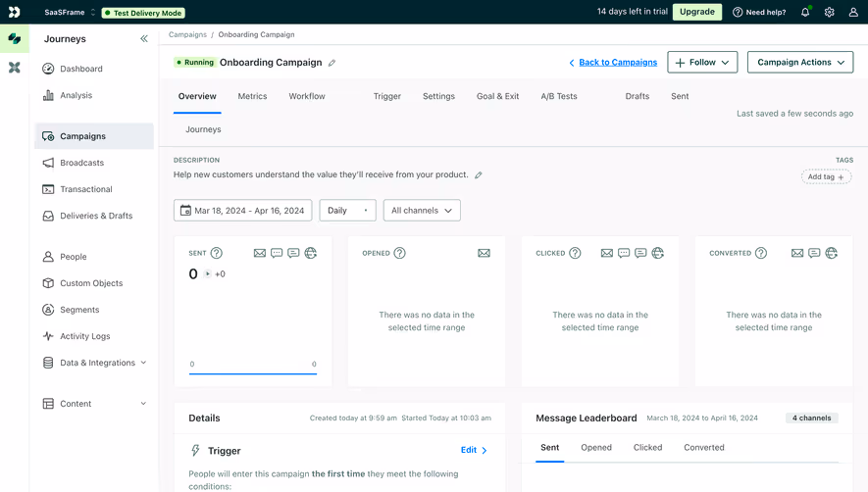Click the chat bubble icon on CONVERTED card
The width and height of the screenshot is (868, 492).
tap(814, 253)
